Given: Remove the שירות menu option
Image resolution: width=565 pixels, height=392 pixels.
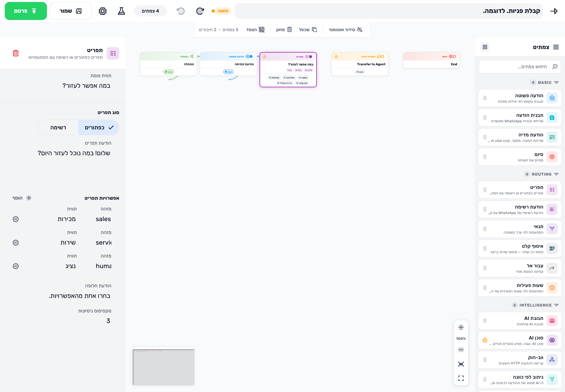Looking at the screenshot, I should point(15,243).
